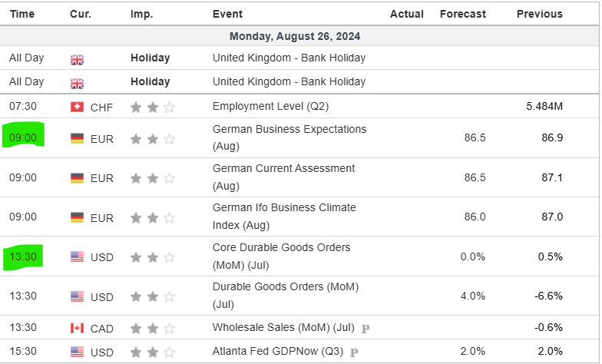Viewport: 602px width, 364px height.
Task: Click the P icon beside Atlanta Fed GDPNow
Action: point(354,352)
